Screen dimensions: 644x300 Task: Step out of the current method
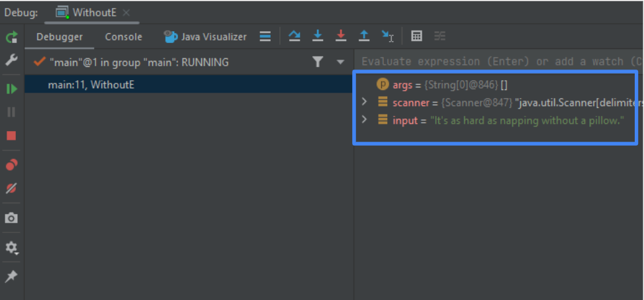pyautogui.click(x=364, y=36)
